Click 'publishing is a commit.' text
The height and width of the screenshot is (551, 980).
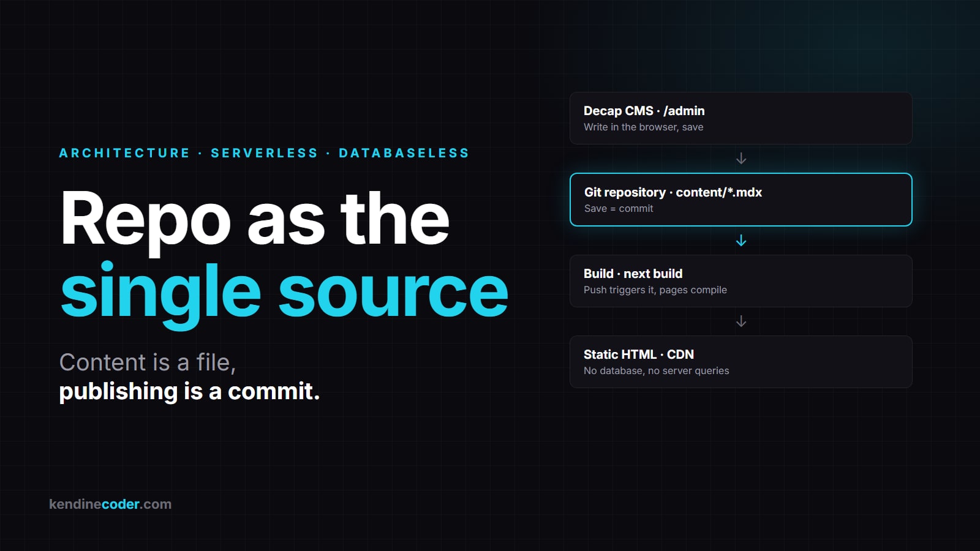[189, 391]
